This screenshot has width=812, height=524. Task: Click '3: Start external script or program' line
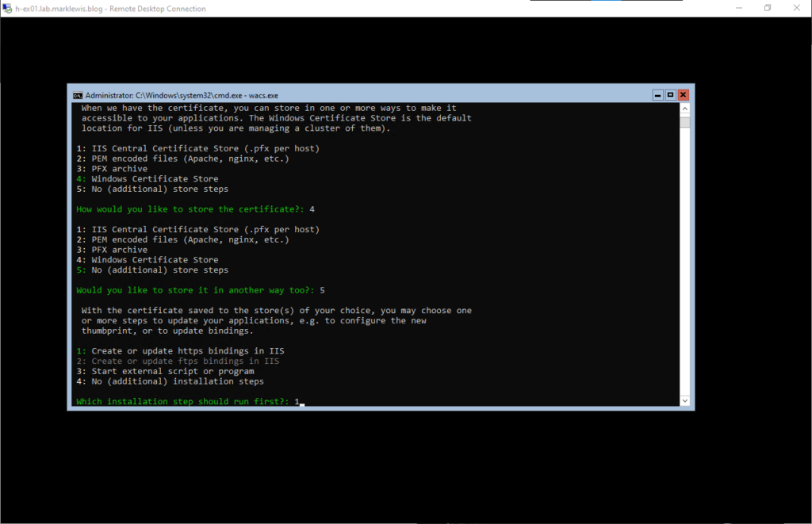tap(165, 371)
